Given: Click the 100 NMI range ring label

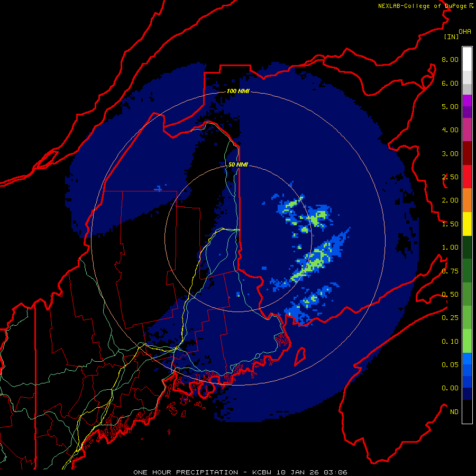Looking at the screenshot, I should [x=238, y=91].
